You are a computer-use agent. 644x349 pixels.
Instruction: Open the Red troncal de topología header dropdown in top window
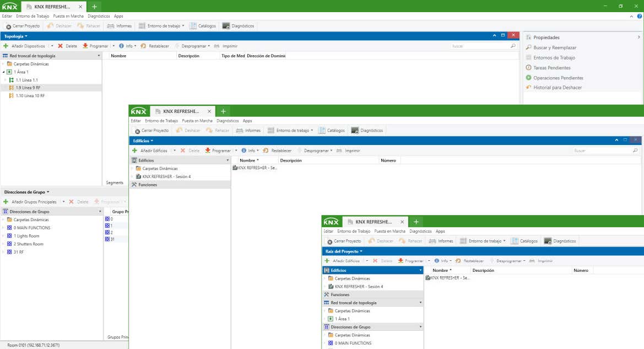(99, 56)
